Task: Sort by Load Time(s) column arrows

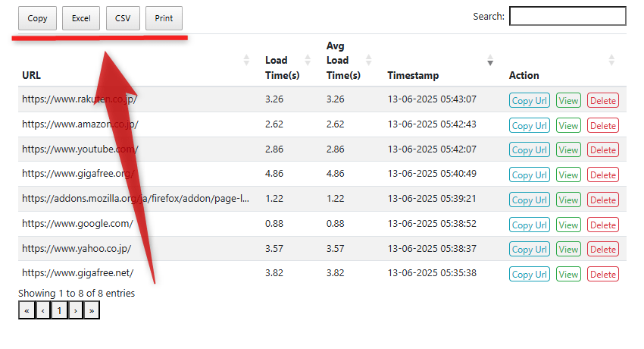Action: click(x=308, y=60)
